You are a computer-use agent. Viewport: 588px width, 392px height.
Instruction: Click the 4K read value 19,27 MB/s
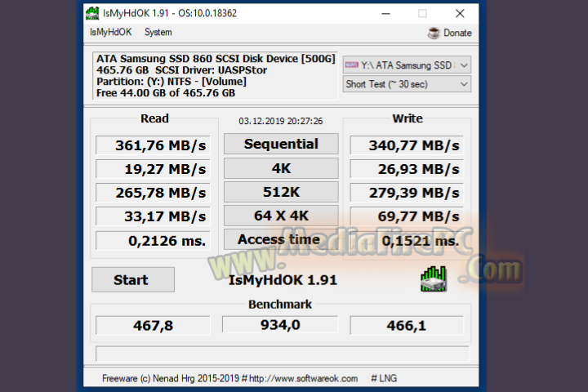coord(153,169)
